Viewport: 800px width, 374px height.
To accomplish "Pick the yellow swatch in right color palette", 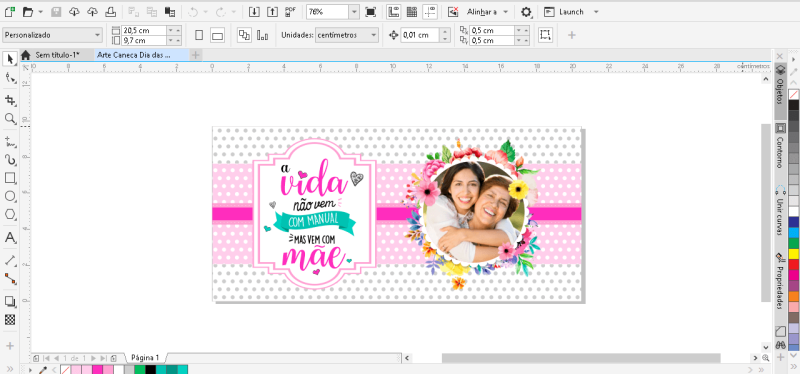I will [x=793, y=254].
